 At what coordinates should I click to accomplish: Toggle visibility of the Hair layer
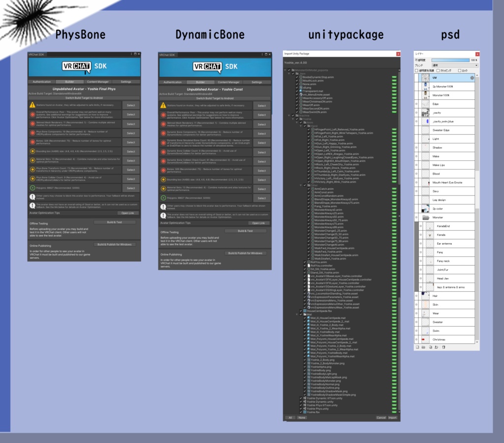click(x=416, y=296)
